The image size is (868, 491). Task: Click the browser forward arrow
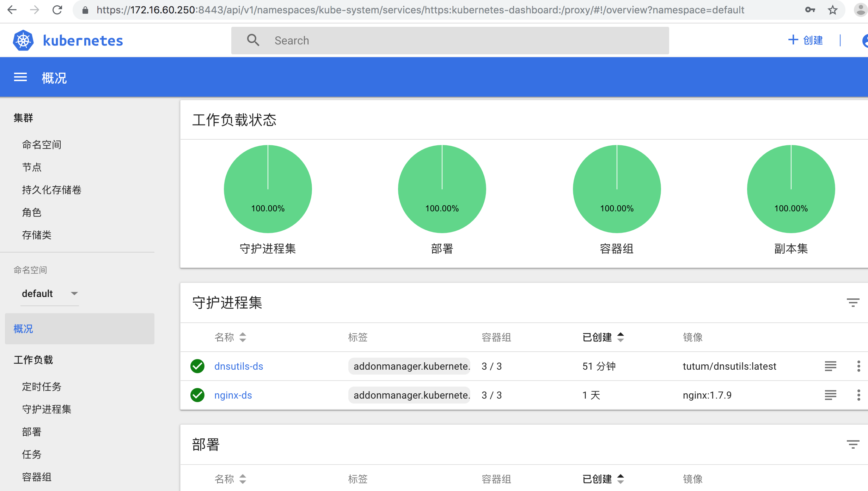click(35, 10)
